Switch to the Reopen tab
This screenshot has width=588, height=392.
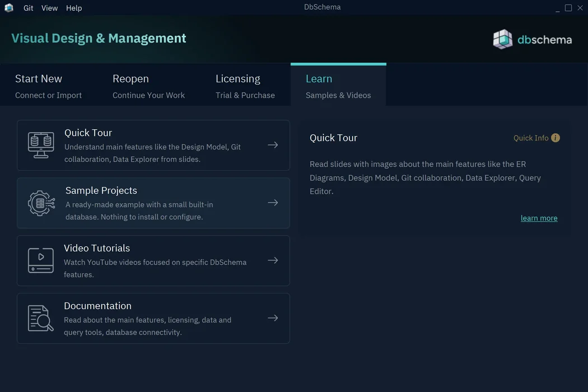pyautogui.click(x=148, y=86)
